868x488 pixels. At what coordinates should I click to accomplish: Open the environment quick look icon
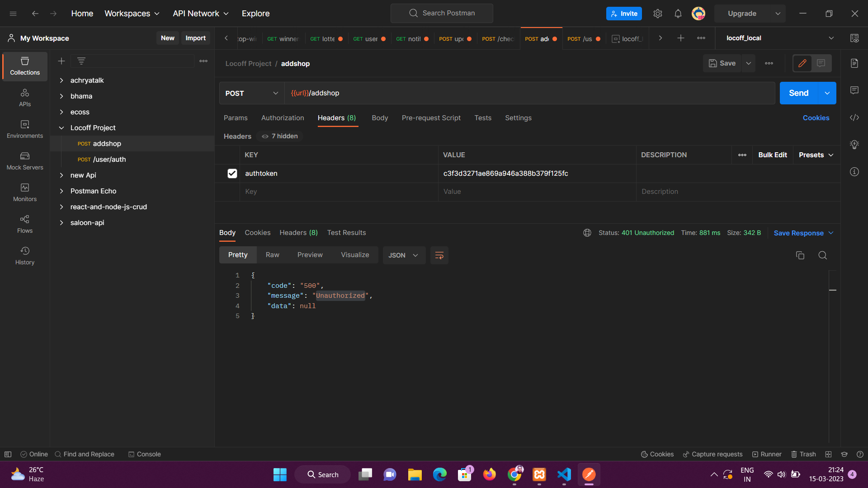[x=854, y=38]
